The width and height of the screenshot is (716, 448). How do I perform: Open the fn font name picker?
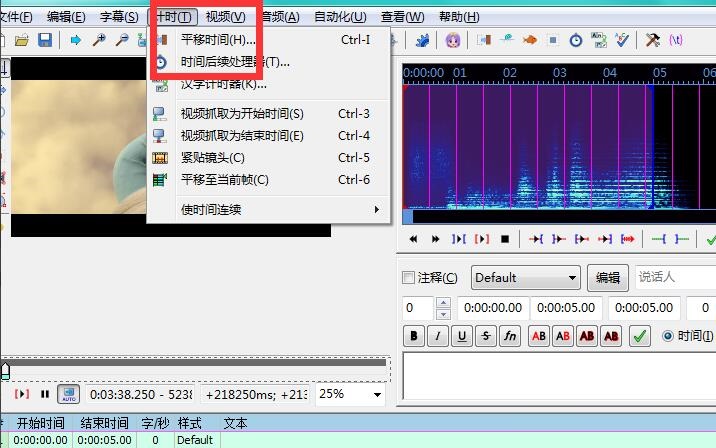point(510,336)
